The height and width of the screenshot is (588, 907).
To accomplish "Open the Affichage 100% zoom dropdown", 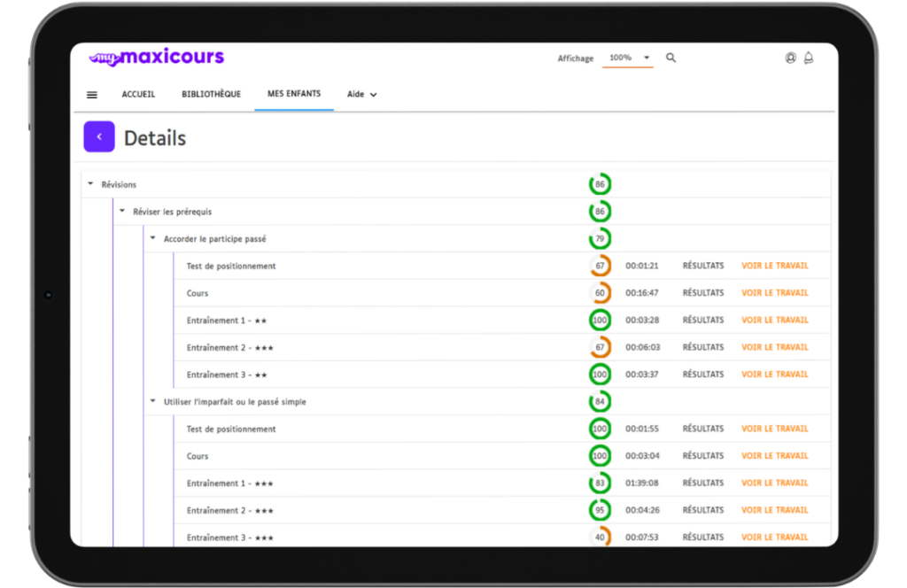I will (x=627, y=58).
